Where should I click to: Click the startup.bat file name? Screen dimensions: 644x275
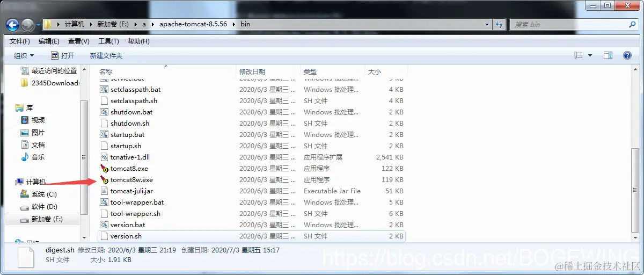pyautogui.click(x=127, y=135)
